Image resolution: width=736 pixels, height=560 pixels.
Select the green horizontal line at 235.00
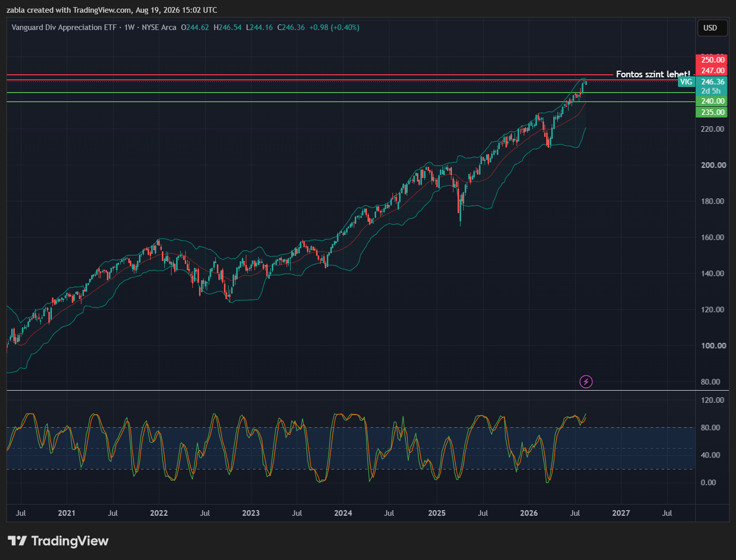(351, 102)
